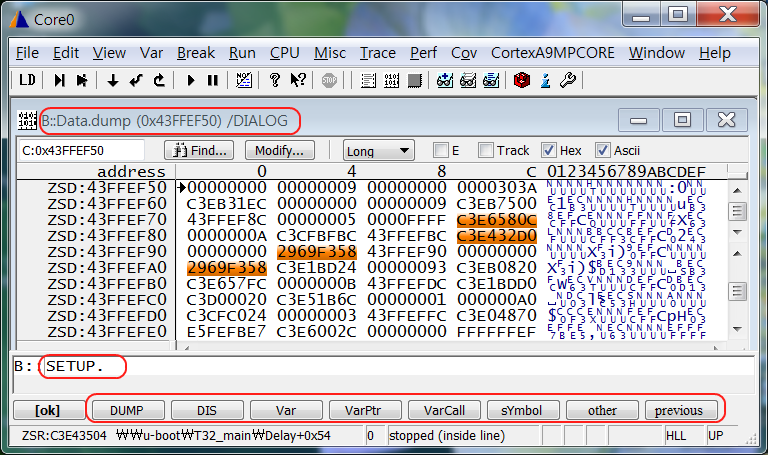Click the red cube toolbar icon
Image resolution: width=768 pixels, height=455 pixels.
(521, 80)
